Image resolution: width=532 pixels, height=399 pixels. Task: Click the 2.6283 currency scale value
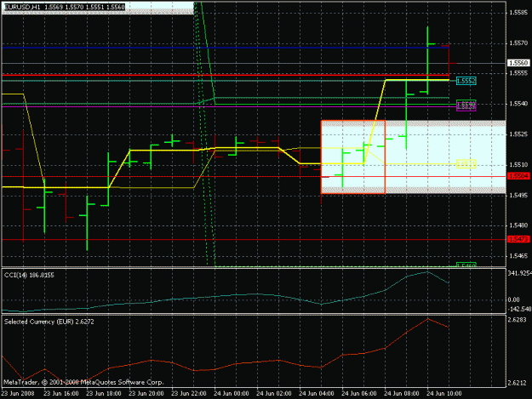(x=518, y=320)
